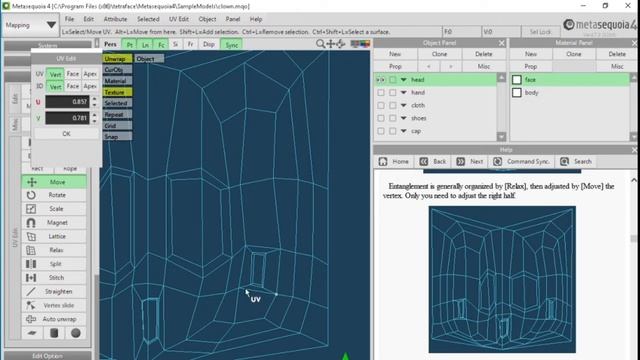Select the Rotate tool icon
640x360 pixels.
click(x=31, y=195)
